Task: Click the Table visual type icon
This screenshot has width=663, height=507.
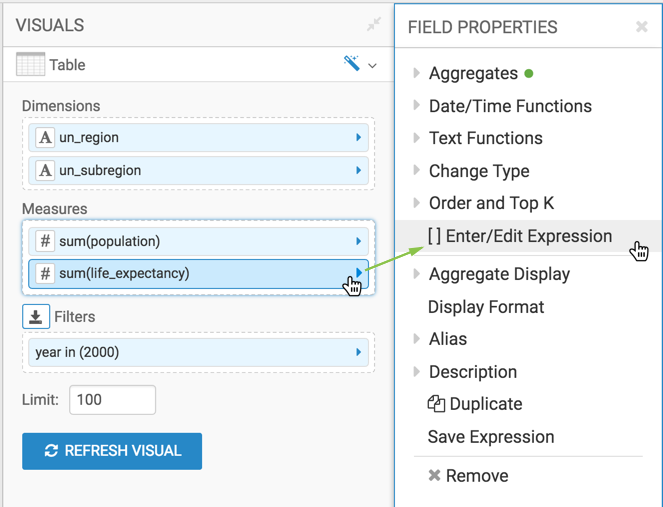Action: tap(31, 65)
